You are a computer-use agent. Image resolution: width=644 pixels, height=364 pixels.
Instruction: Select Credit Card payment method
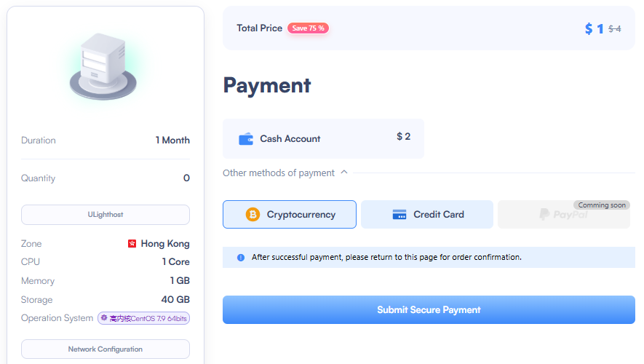[427, 215]
